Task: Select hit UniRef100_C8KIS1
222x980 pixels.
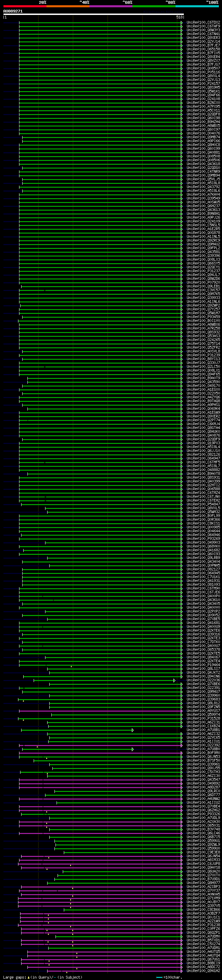Action: (203, 523)
